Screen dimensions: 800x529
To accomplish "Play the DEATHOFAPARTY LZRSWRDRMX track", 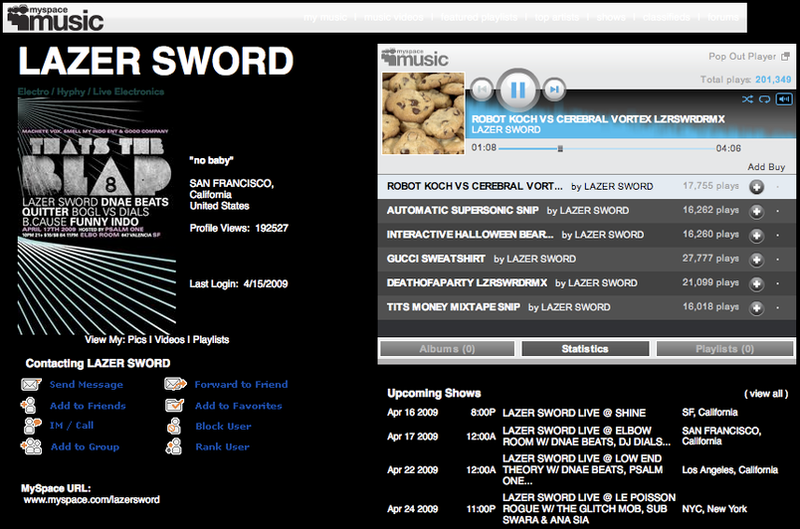I will click(x=467, y=283).
